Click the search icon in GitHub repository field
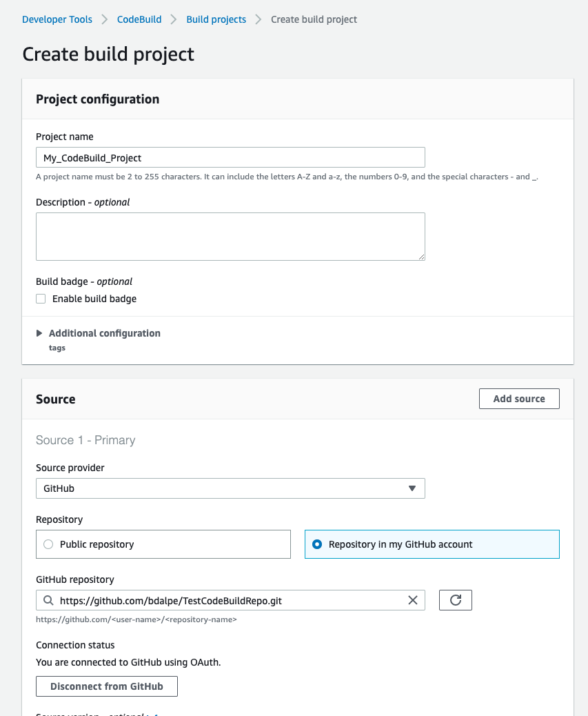Screen dimensions: 588x716 pyautogui.click(x=48, y=600)
